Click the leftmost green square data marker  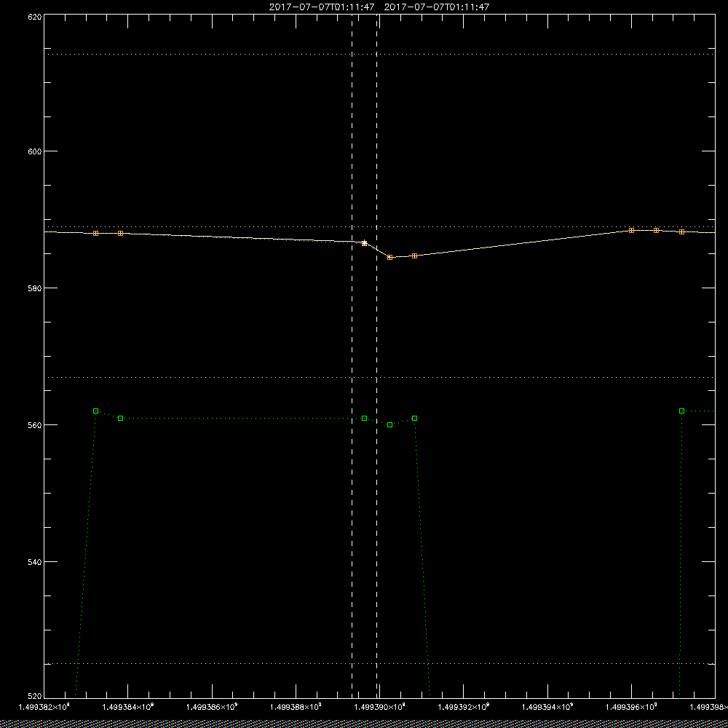95,411
